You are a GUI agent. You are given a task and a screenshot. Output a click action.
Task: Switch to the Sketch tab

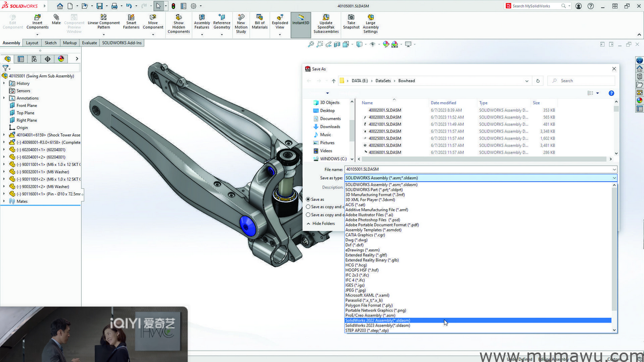click(51, 43)
